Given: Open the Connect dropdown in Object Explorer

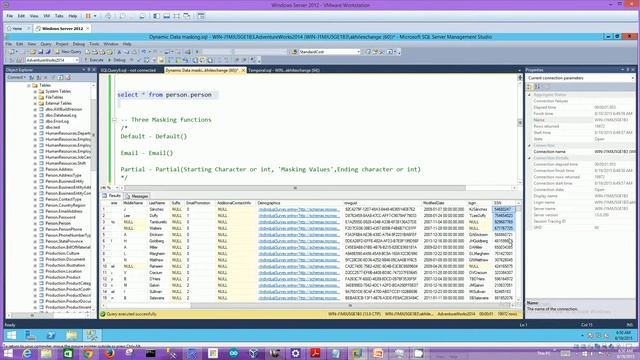Looking at the screenshot, I should [17, 77].
